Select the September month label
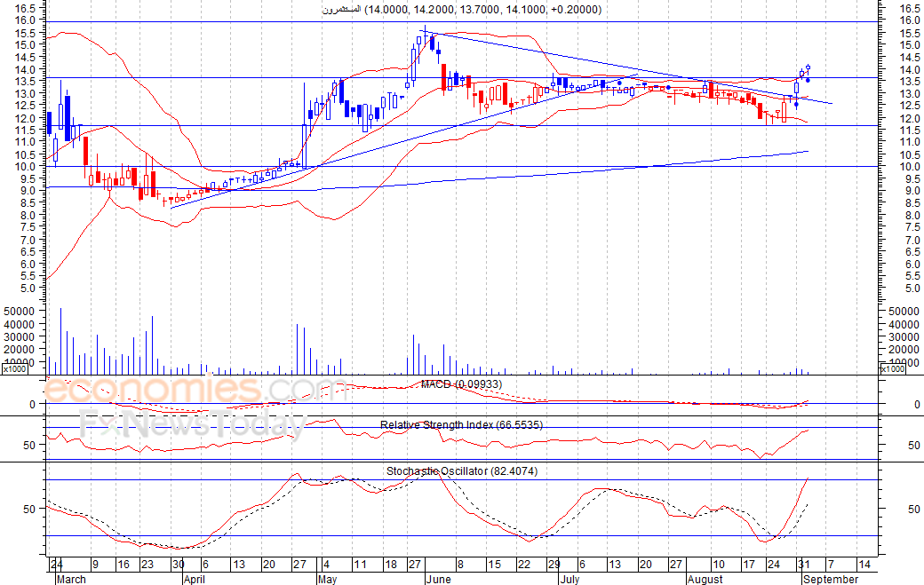Image resolution: width=924 pixels, height=585 pixels. pos(831,579)
